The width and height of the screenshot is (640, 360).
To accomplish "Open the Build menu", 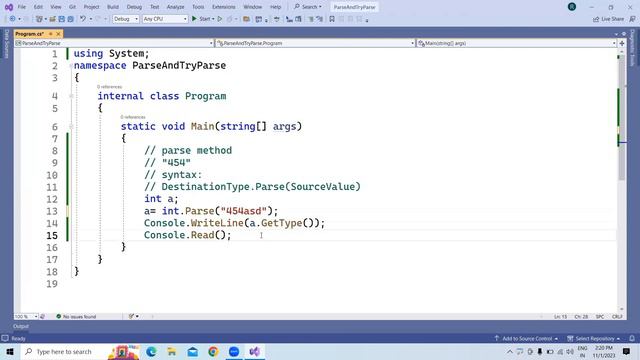I will (x=113, y=7).
